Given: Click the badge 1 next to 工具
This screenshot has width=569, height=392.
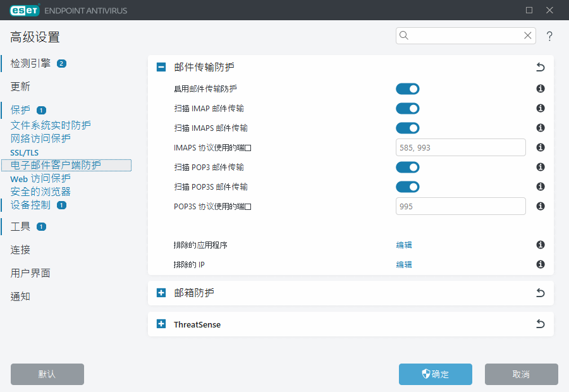Looking at the screenshot, I should pos(41,227).
